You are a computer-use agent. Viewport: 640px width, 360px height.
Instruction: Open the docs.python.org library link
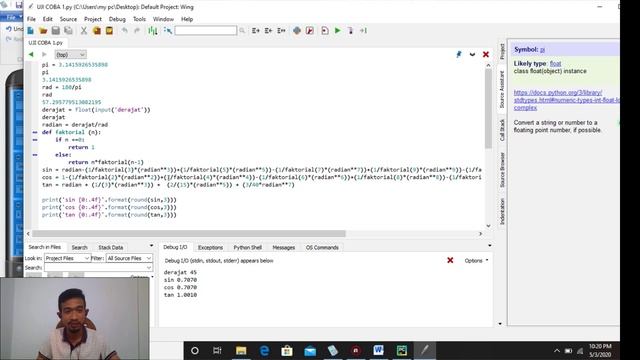point(567,100)
